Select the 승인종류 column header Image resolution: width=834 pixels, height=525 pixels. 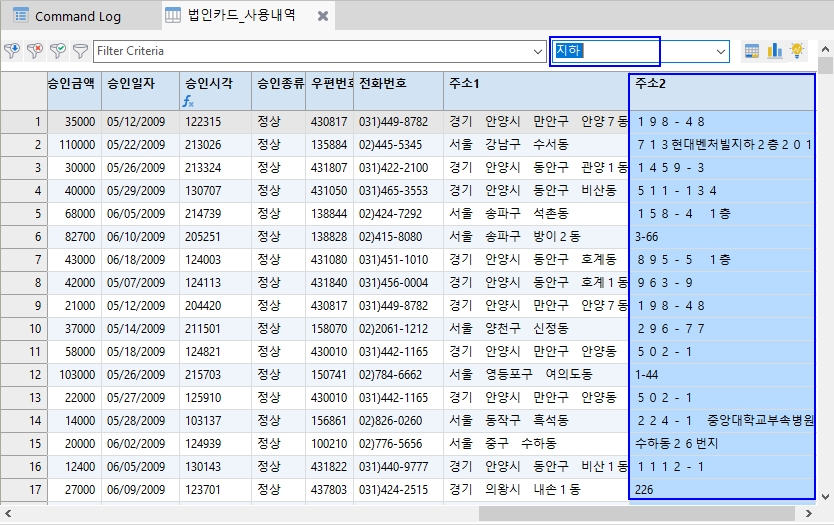[x=279, y=91]
